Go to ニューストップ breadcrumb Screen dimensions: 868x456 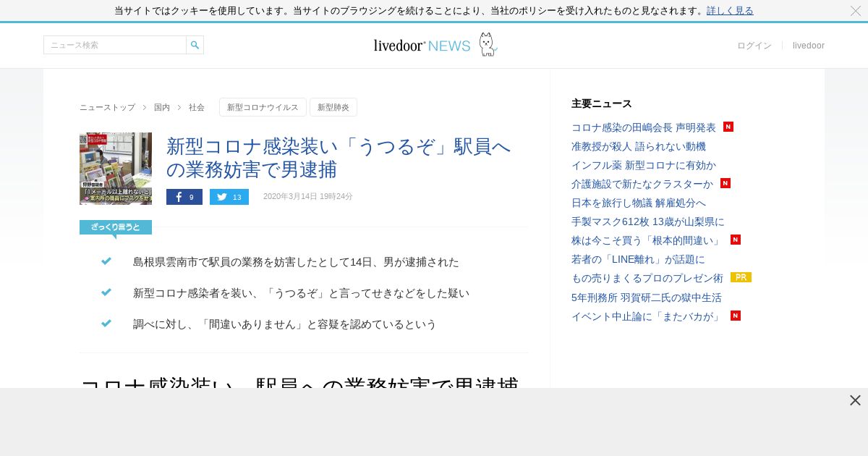coord(107,107)
